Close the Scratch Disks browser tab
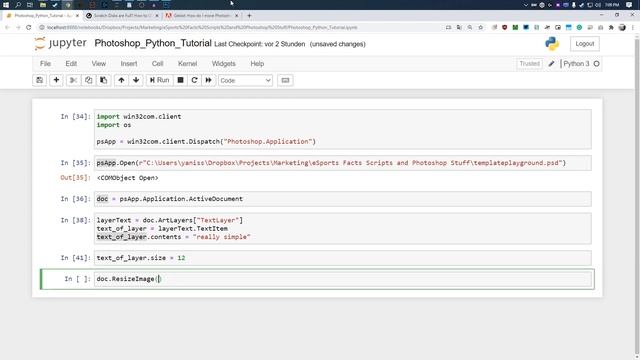Viewport: 640px width, 360px height. (x=157, y=16)
